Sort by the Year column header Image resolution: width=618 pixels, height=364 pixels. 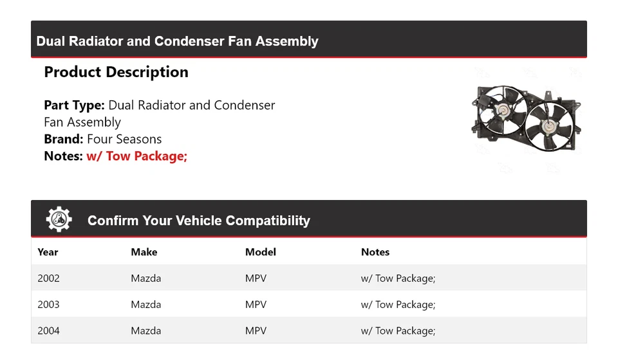pyautogui.click(x=48, y=252)
